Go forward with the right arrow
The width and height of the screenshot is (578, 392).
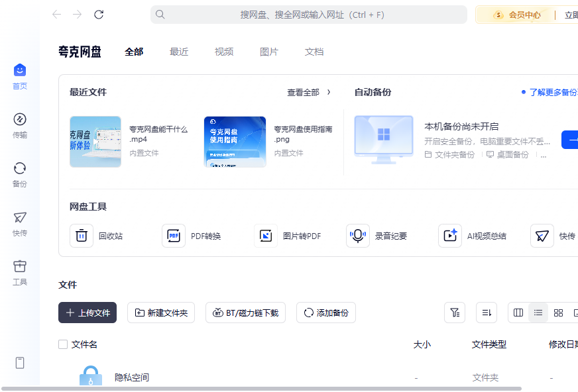click(78, 15)
